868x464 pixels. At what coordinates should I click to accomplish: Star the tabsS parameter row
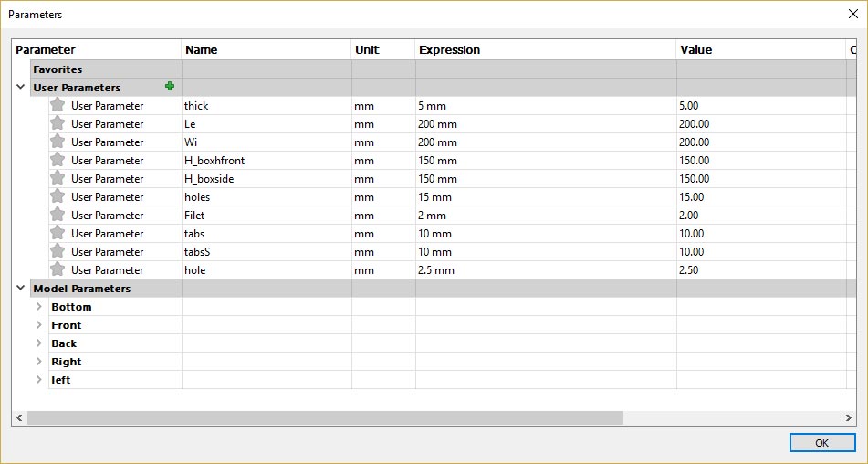click(x=57, y=251)
